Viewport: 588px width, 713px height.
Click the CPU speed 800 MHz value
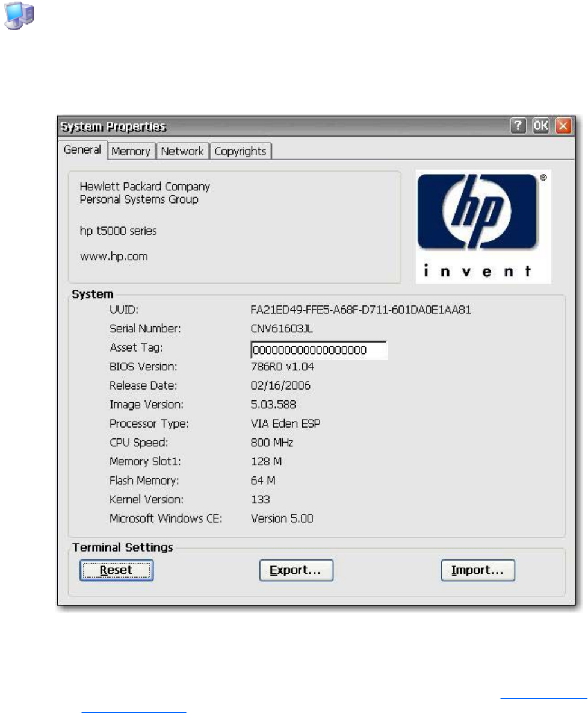pyautogui.click(x=272, y=443)
